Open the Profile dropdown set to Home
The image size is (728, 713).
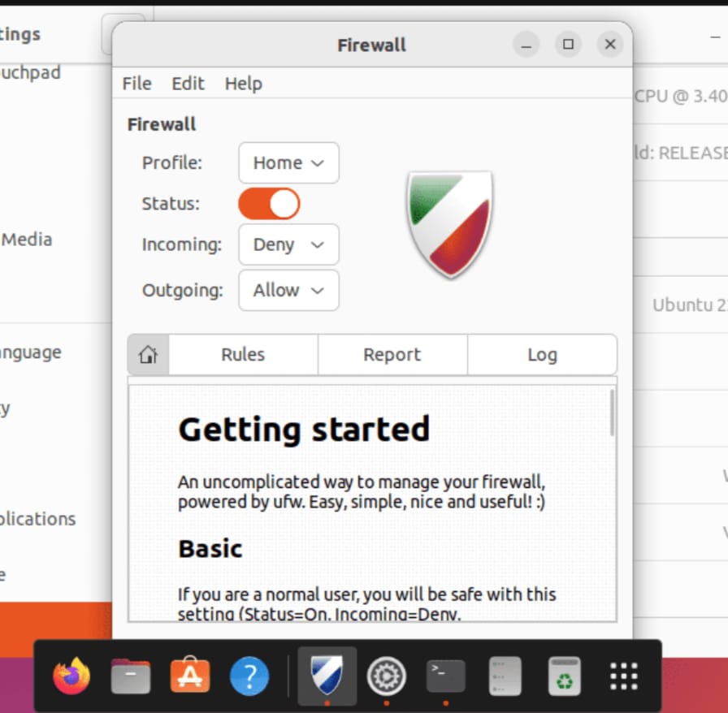288,163
